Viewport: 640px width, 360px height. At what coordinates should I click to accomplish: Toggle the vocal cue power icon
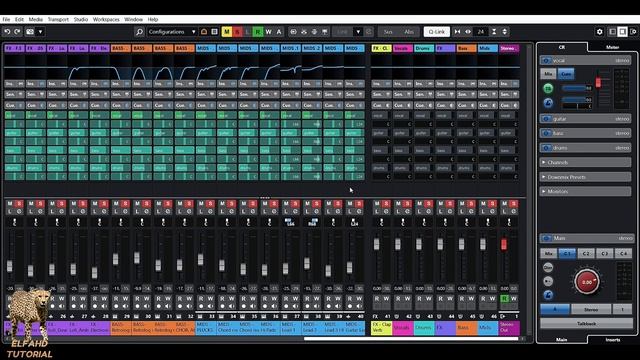(546, 60)
